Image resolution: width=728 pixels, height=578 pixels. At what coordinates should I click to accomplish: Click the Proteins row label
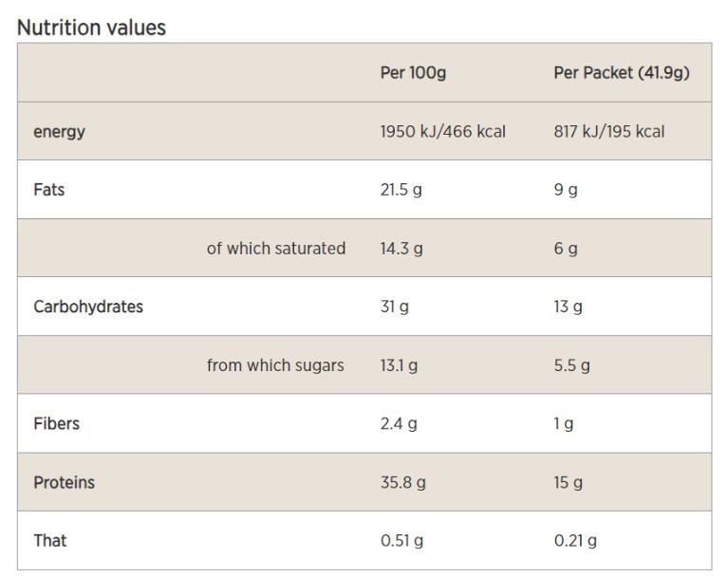click(65, 482)
